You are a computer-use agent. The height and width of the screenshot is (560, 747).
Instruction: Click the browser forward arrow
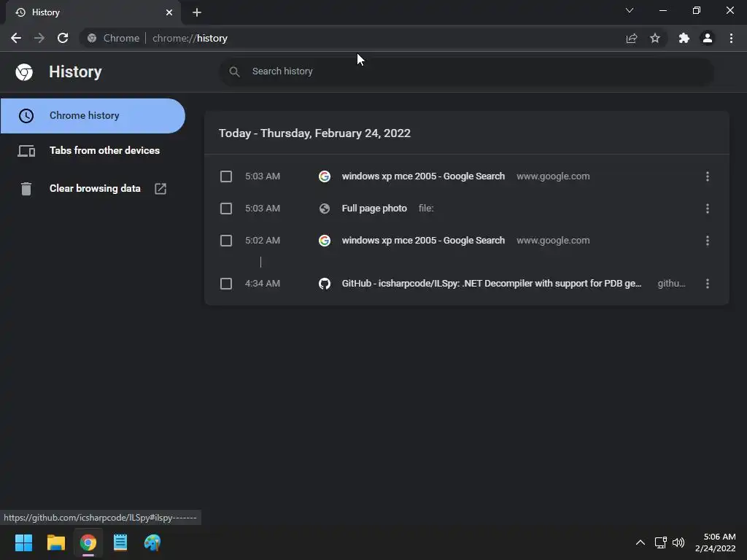[x=39, y=38]
